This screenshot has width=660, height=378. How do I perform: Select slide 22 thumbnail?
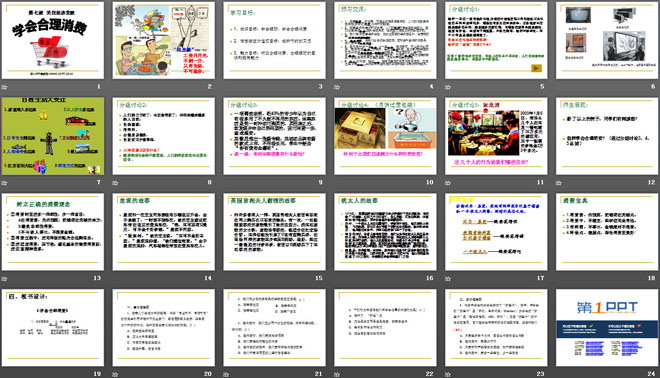385,327
